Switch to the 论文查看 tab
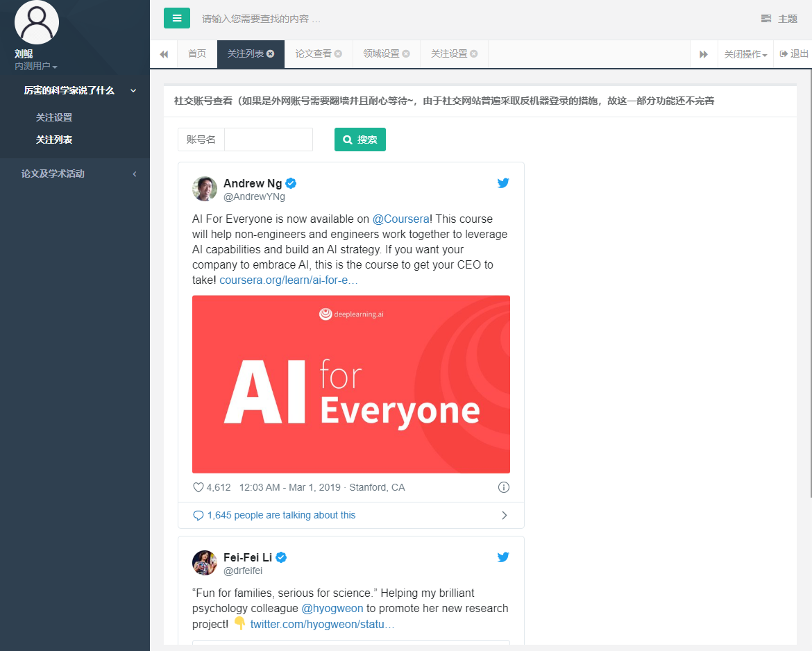812x651 pixels. coord(313,54)
